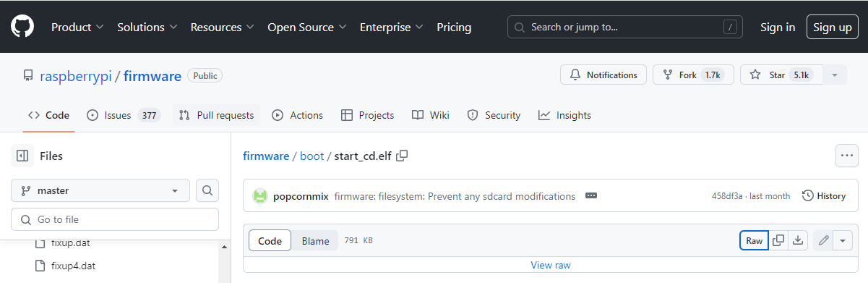Switch to the Wiki tab

point(431,115)
